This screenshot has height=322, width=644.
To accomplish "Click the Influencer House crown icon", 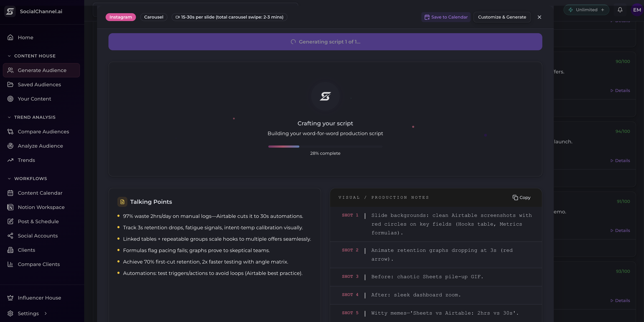I will [x=10, y=298].
